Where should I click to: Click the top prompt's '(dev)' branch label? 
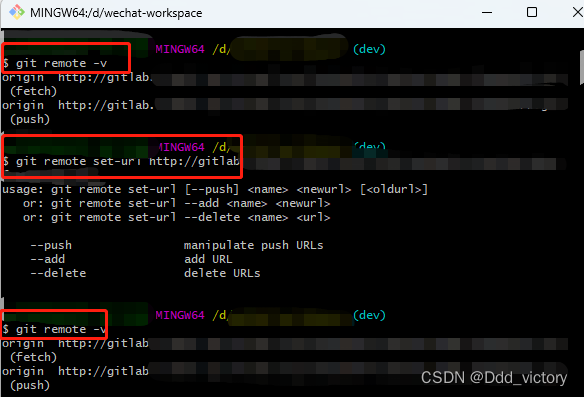coord(369,49)
